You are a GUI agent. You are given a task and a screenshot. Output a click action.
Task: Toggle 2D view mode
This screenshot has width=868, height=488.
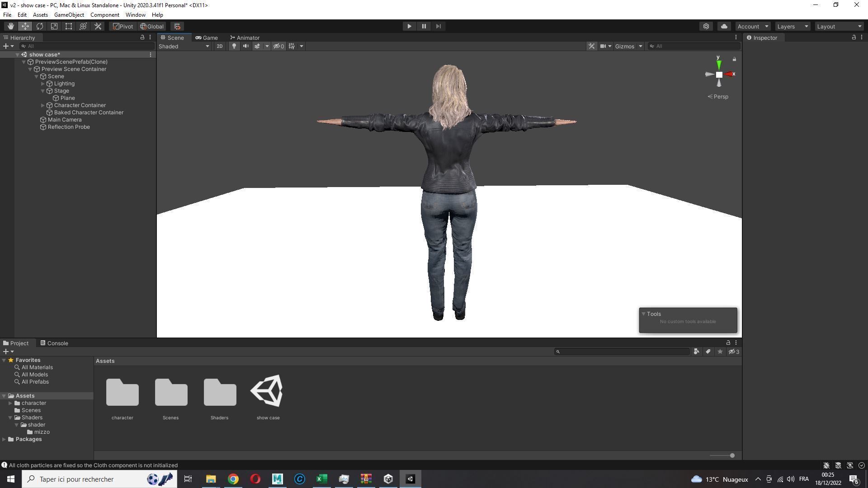(219, 46)
